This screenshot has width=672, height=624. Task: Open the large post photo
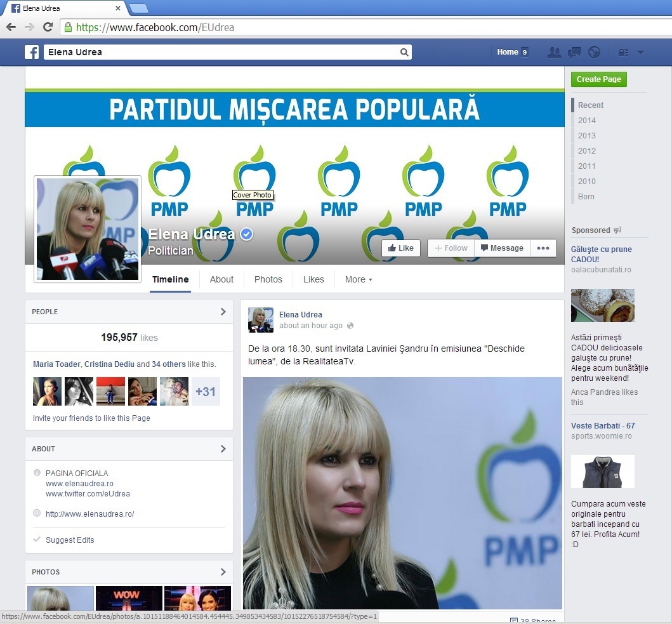[402, 493]
